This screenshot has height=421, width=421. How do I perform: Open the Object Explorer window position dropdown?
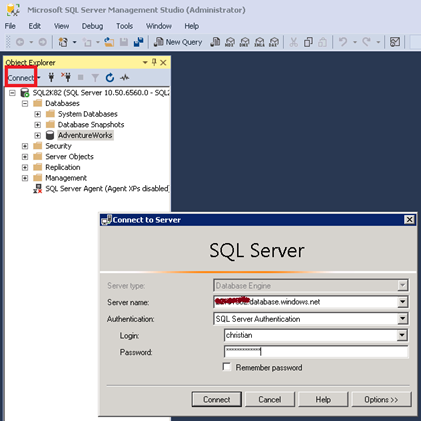[x=145, y=62]
